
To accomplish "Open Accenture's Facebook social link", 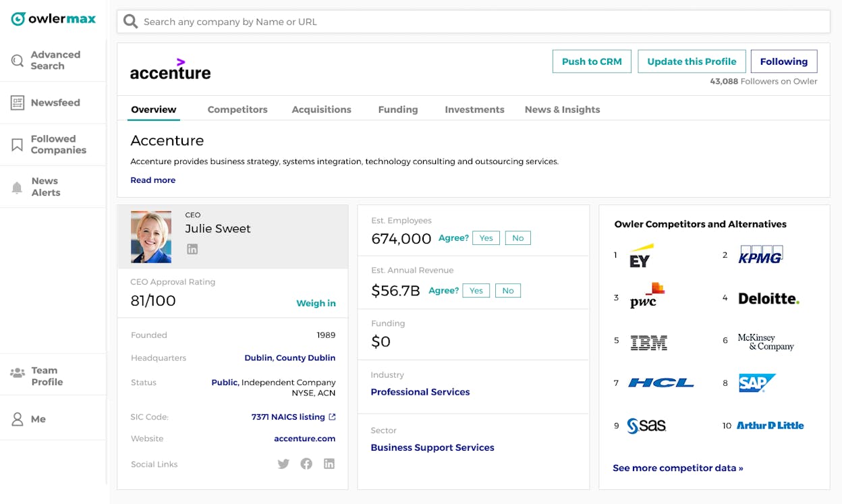I will pos(306,464).
